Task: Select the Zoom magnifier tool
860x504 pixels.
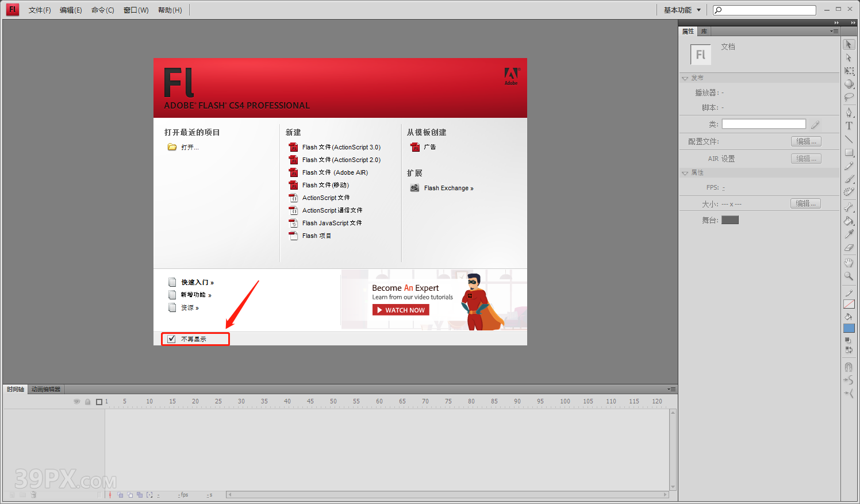Action: pyautogui.click(x=849, y=276)
